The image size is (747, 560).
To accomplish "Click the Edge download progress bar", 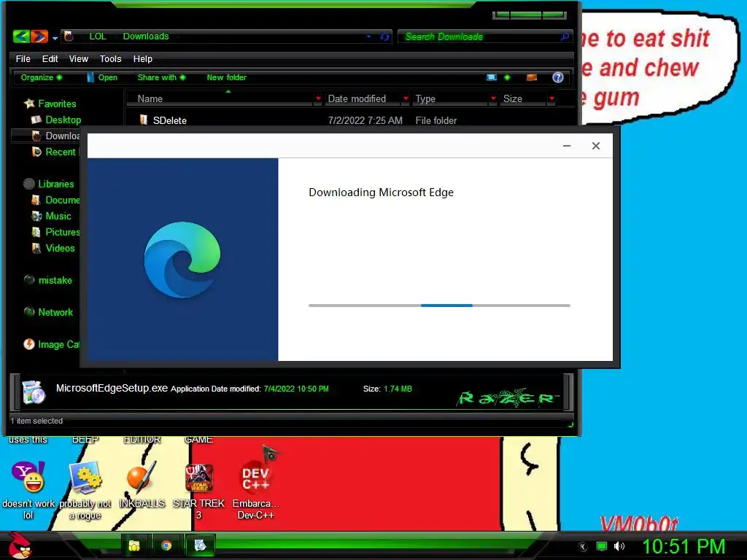I will pyautogui.click(x=439, y=306).
